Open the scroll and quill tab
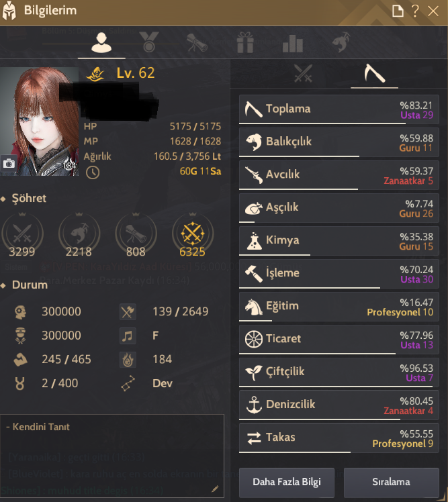The image size is (448, 502). click(x=197, y=42)
